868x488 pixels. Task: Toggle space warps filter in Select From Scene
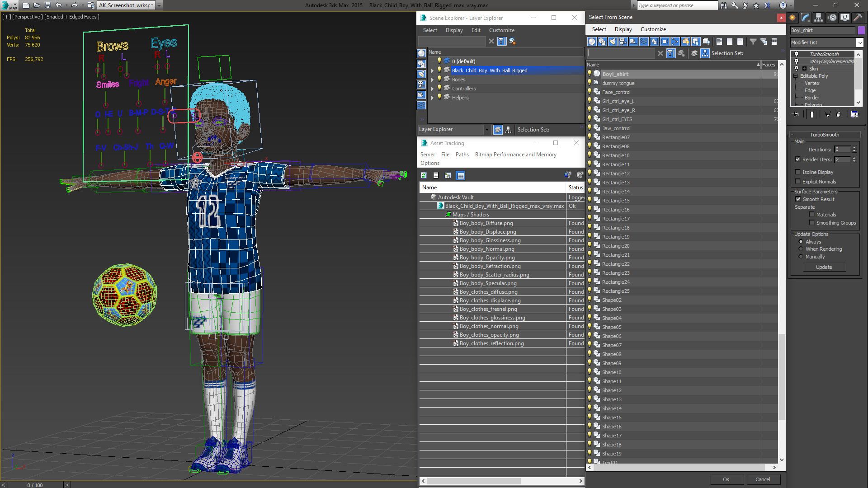pyautogui.click(x=644, y=42)
